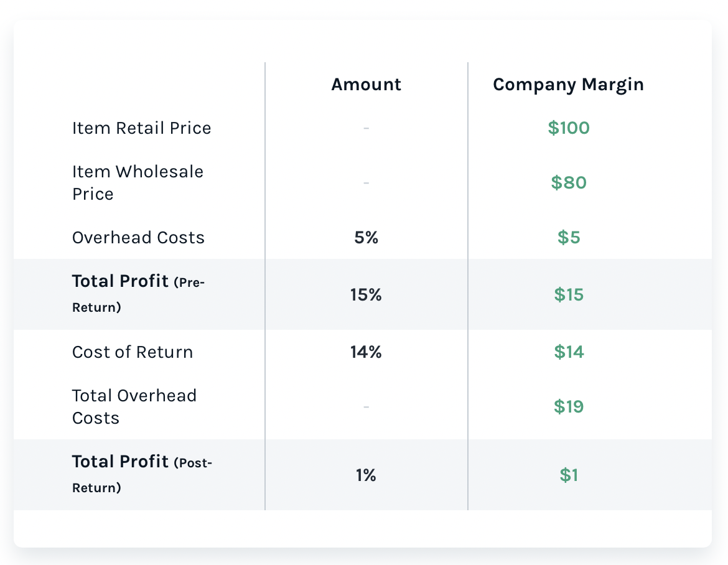Select the Overhead Costs row label
This screenshot has height=565, width=728.
pos(138,238)
